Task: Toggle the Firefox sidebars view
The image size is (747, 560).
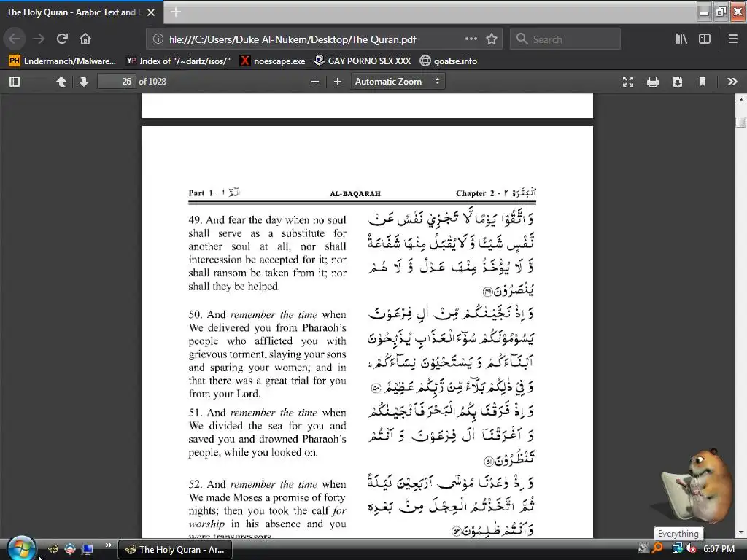Action: (x=705, y=39)
